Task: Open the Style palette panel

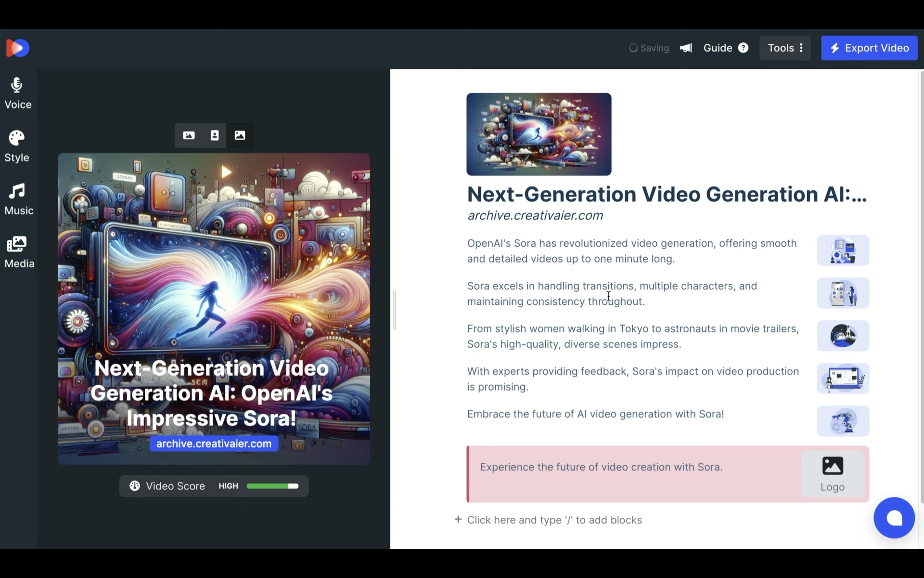Action: coord(17,146)
